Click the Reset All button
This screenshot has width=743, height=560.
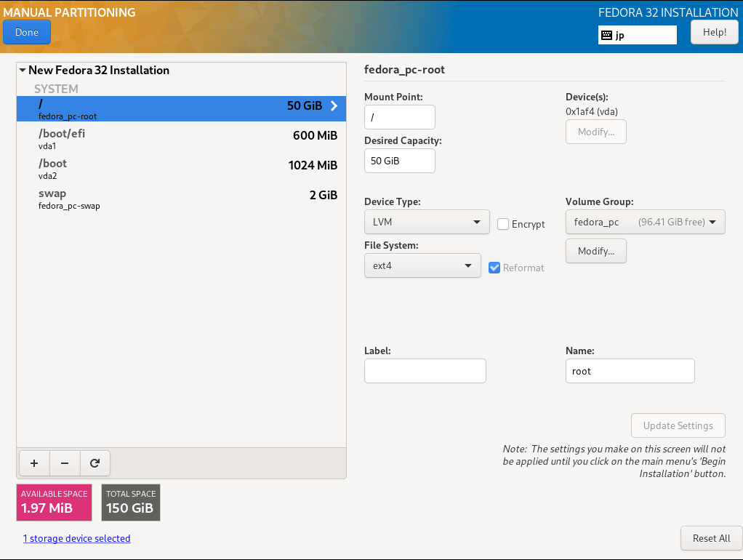tap(711, 538)
